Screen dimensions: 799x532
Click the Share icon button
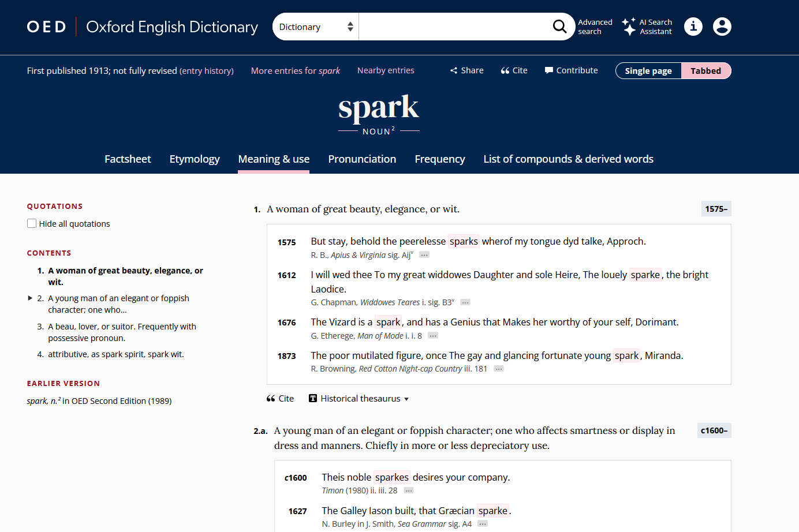tap(467, 70)
